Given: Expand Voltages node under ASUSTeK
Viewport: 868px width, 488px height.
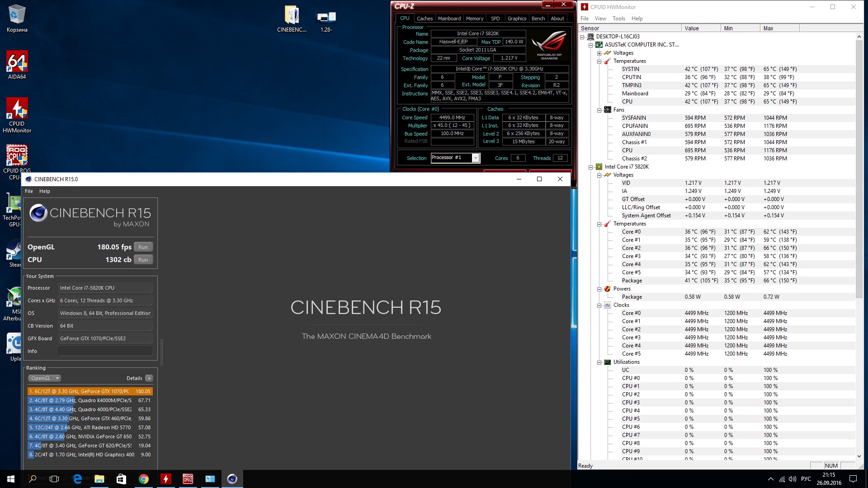Looking at the screenshot, I should tap(599, 53).
